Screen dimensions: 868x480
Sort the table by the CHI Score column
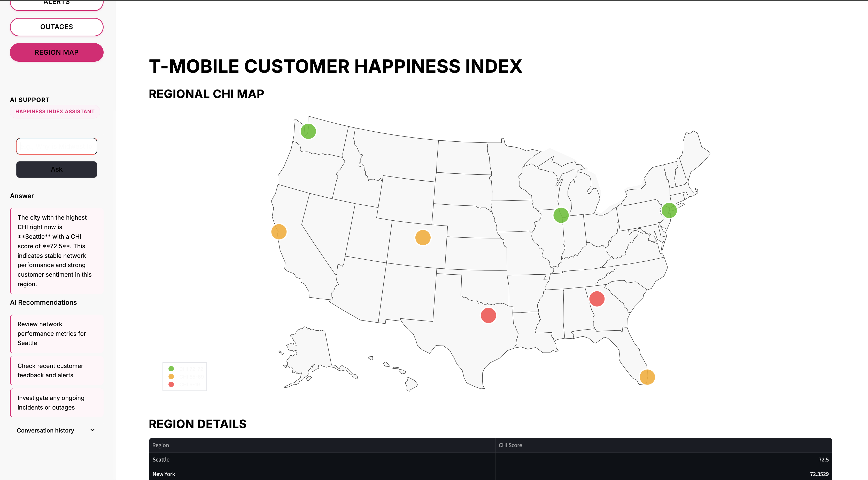[x=510, y=445]
